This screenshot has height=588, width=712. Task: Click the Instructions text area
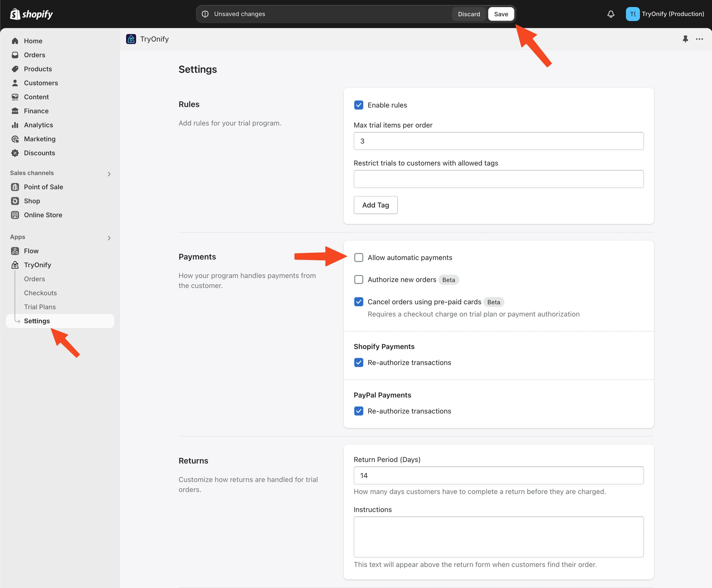coord(499,537)
